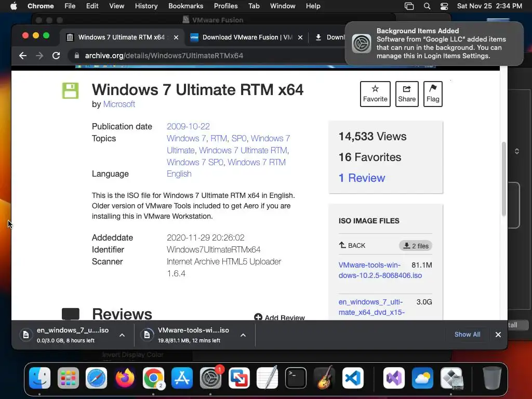Go BACK in ISO image files list

point(352,245)
